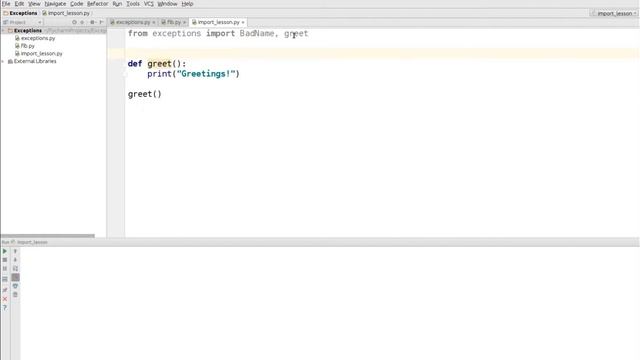Click the import_lesson tab in Run panel
The width and height of the screenshot is (640, 360).
[32, 242]
